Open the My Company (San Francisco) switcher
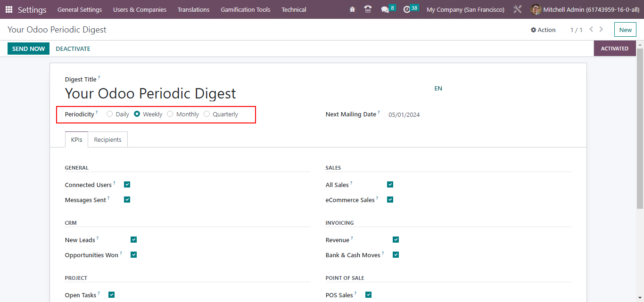Viewport: 644px width, 302px height. [465, 9]
